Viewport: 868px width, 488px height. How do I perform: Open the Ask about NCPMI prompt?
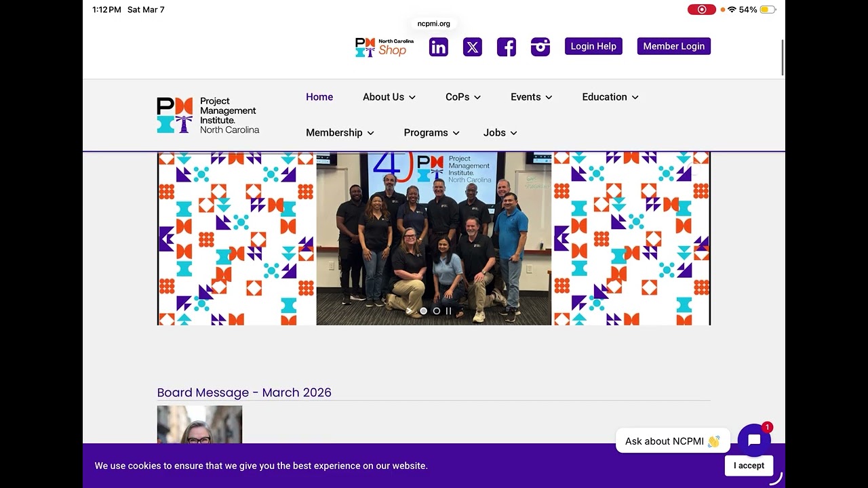(673, 441)
